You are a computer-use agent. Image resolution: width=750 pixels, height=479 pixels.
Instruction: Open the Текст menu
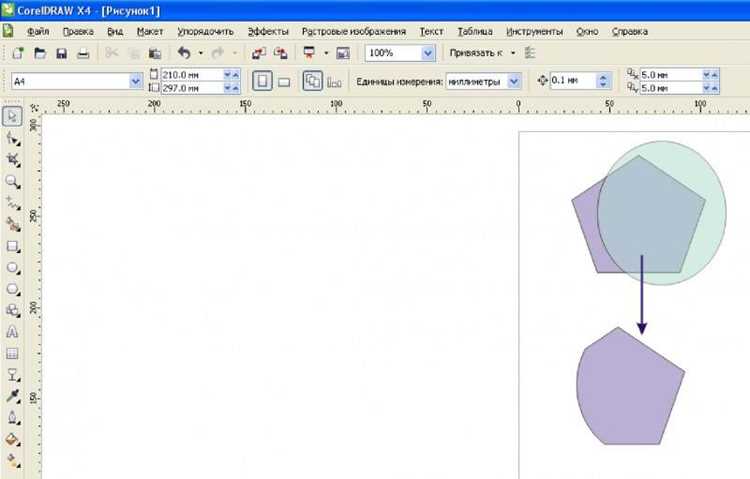pyautogui.click(x=431, y=32)
